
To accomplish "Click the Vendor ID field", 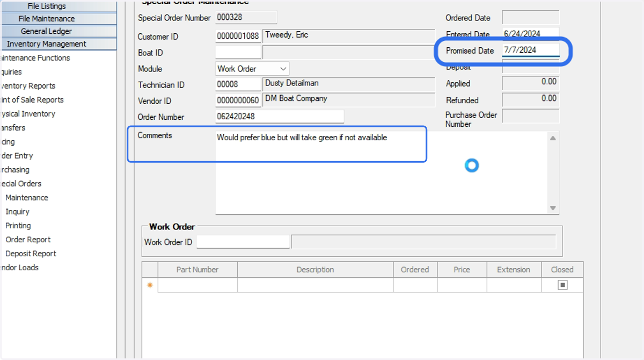I will 238,101.
